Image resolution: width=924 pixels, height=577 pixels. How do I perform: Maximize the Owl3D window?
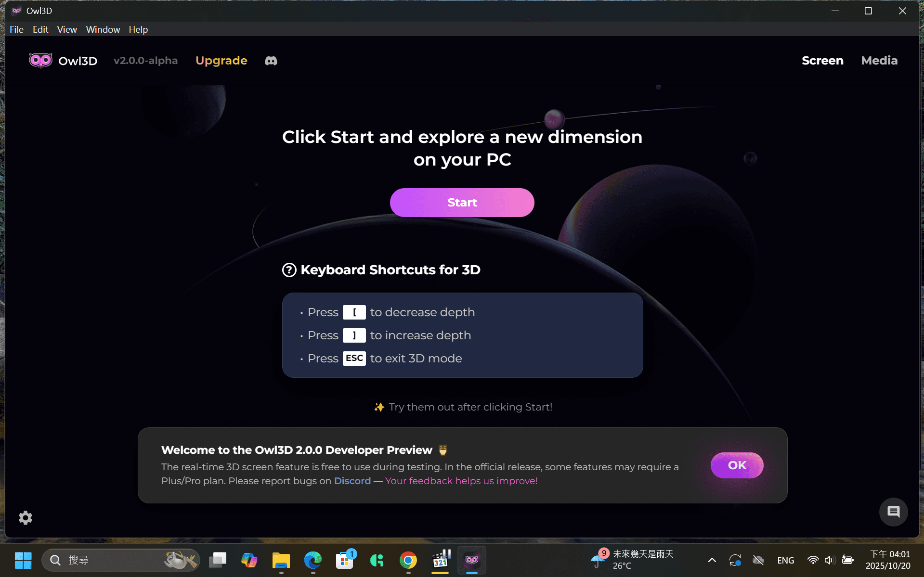point(868,11)
